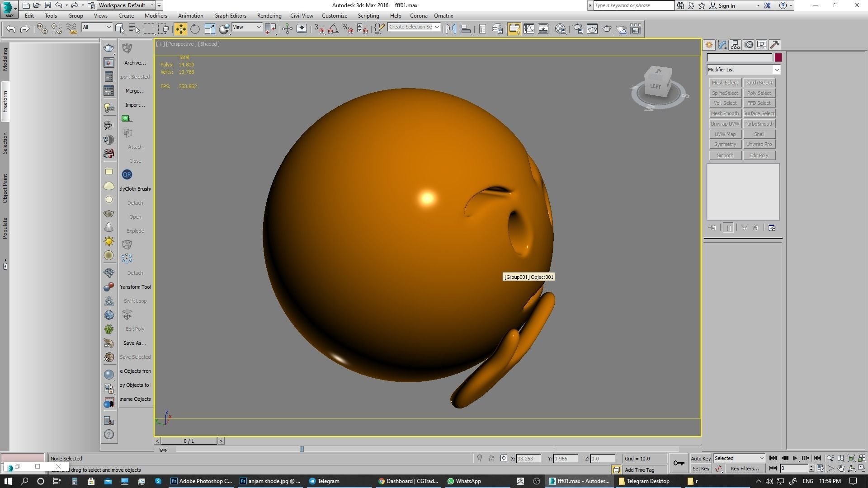Click Merge... in the left script panel
Viewport: 868px width, 488px height.
pos(135,91)
